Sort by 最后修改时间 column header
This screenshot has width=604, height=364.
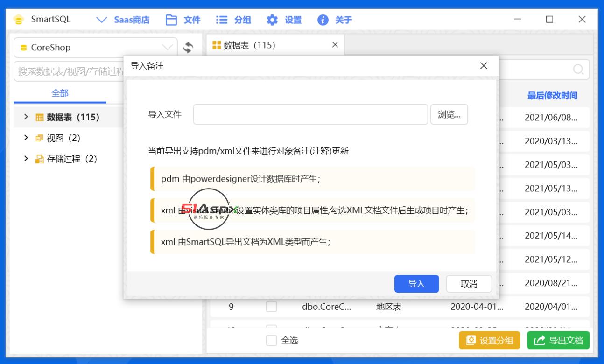point(552,96)
